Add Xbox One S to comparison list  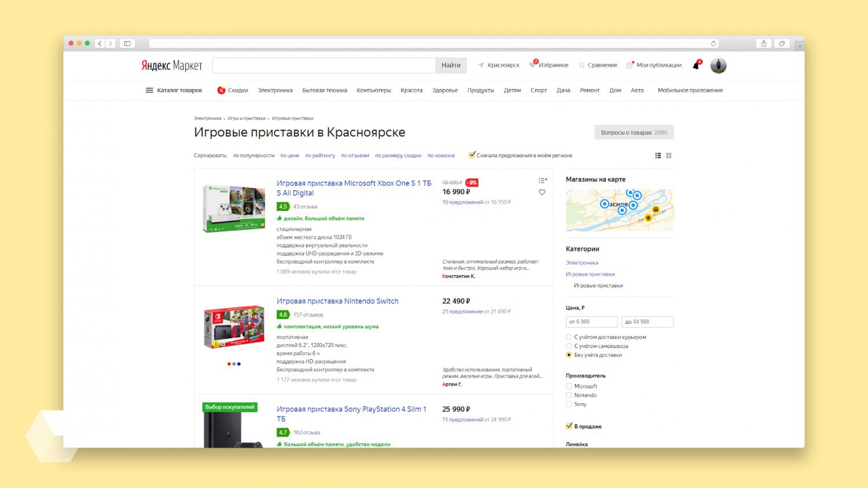tap(542, 180)
